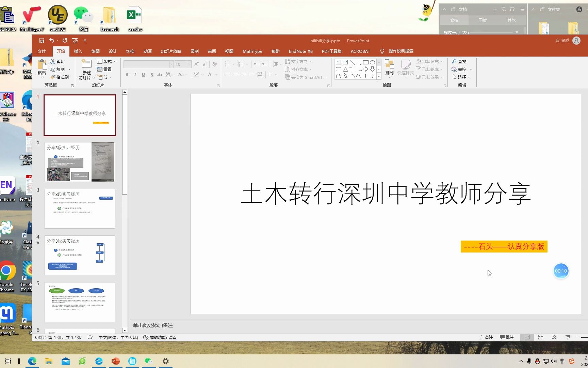Open PowerPoint from the Windows taskbar
Image resolution: width=588 pixels, height=368 pixels.
(x=115, y=361)
